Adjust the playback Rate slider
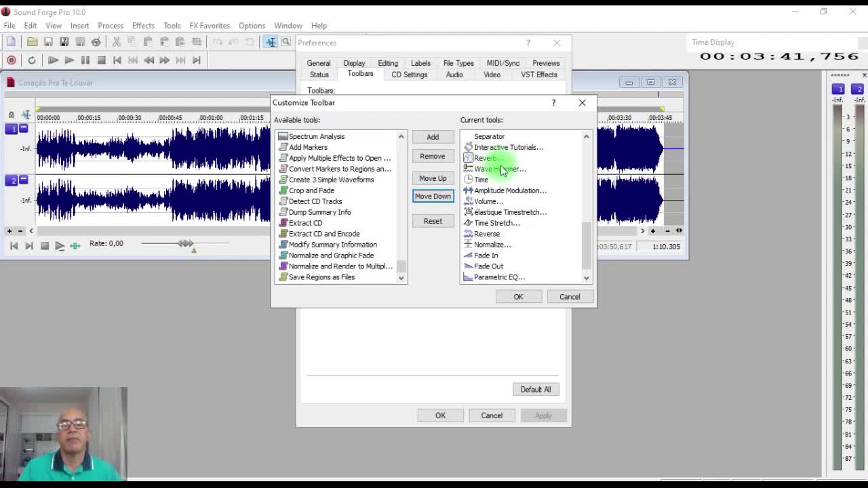This screenshot has width=868, height=488. coord(185,243)
